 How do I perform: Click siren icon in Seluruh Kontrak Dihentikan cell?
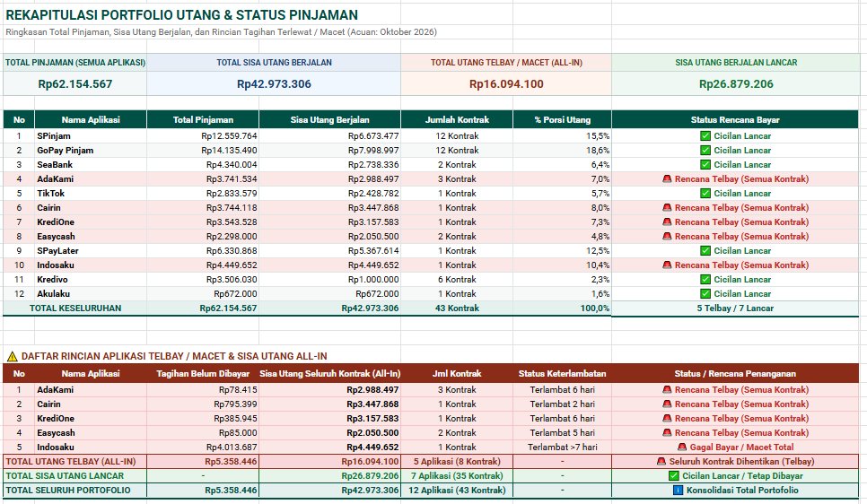click(661, 462)
